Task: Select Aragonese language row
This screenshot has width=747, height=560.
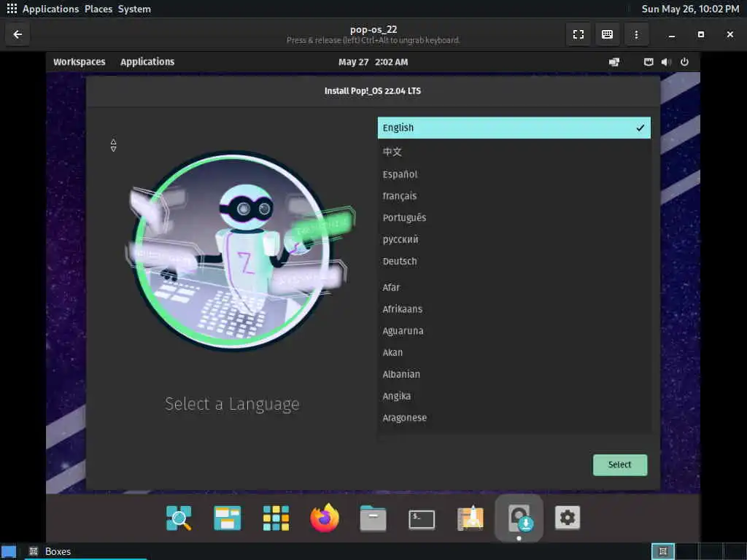Action: (x=514, y=418)
